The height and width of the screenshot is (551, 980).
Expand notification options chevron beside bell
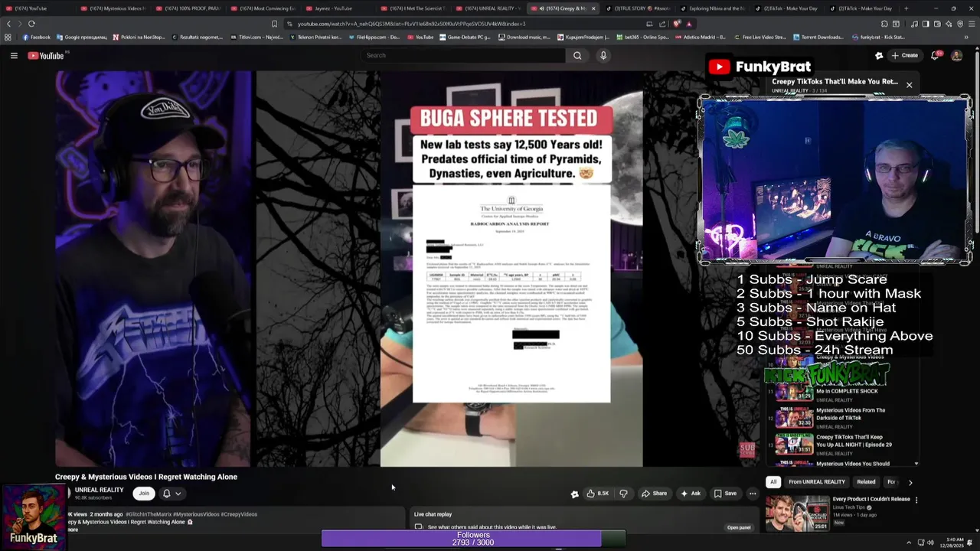point(178,494)
